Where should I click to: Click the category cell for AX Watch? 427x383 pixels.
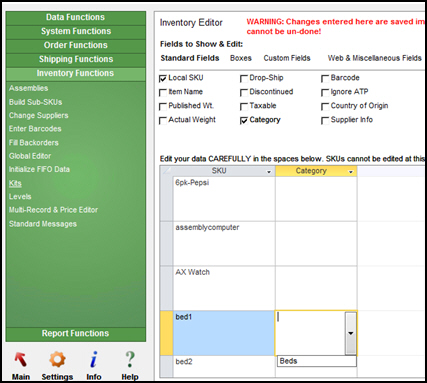pos(316,288)
